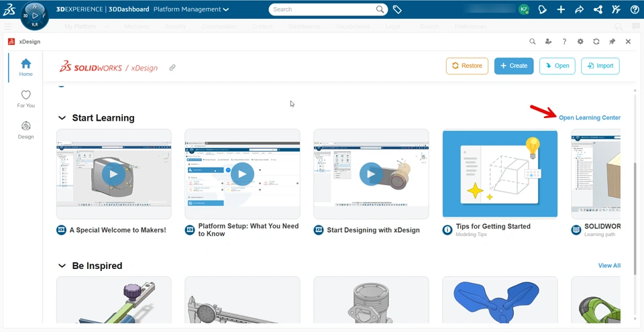Copy the xDesign link icon
The height and width of the screenshot is (332, 644).
click(x=172, y=67)
